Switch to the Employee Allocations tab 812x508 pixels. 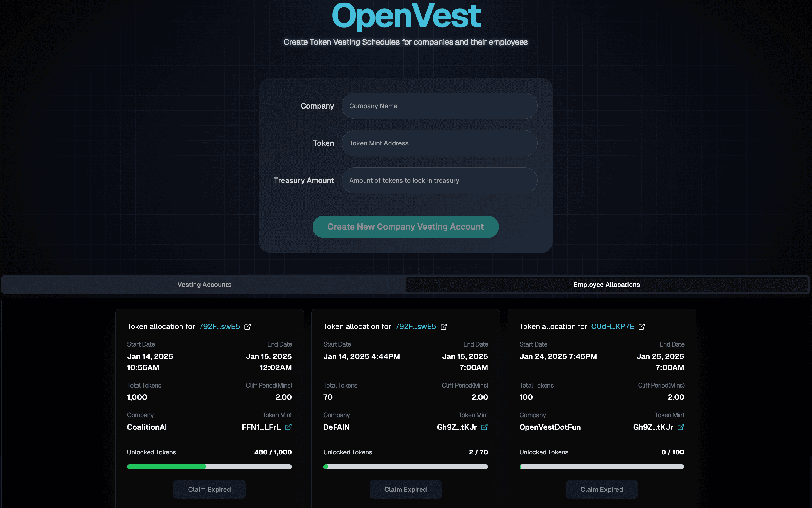pyautogui.click(x=607, y=285)
